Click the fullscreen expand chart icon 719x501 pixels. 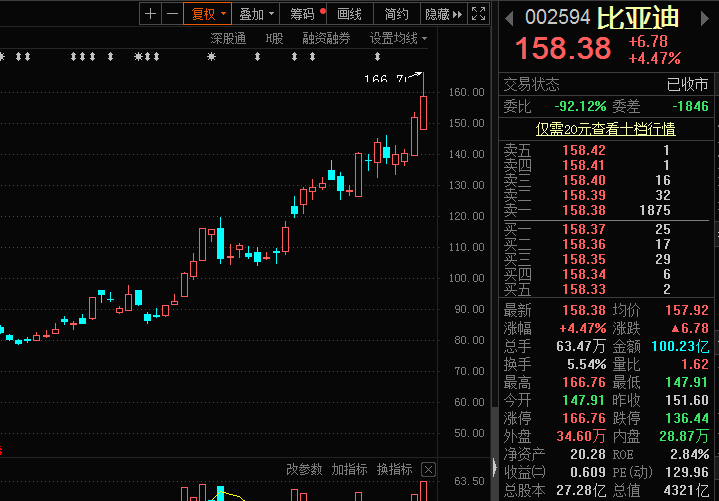480,14
